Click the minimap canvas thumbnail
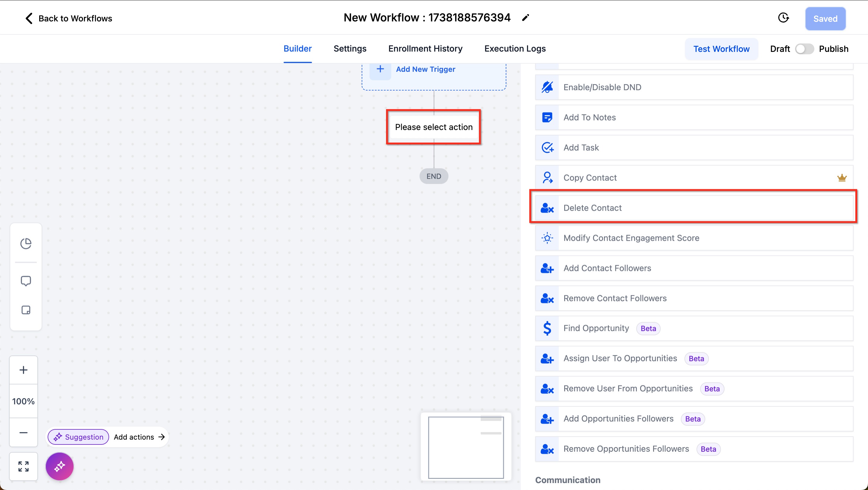Image resolution: width=868 pixels, height=490 pixels. pos(466,447)
